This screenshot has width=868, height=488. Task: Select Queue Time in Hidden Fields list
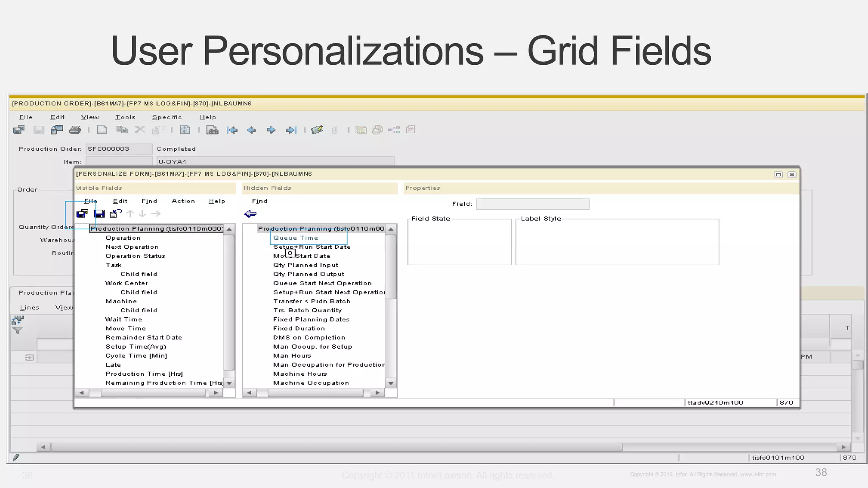295,238
